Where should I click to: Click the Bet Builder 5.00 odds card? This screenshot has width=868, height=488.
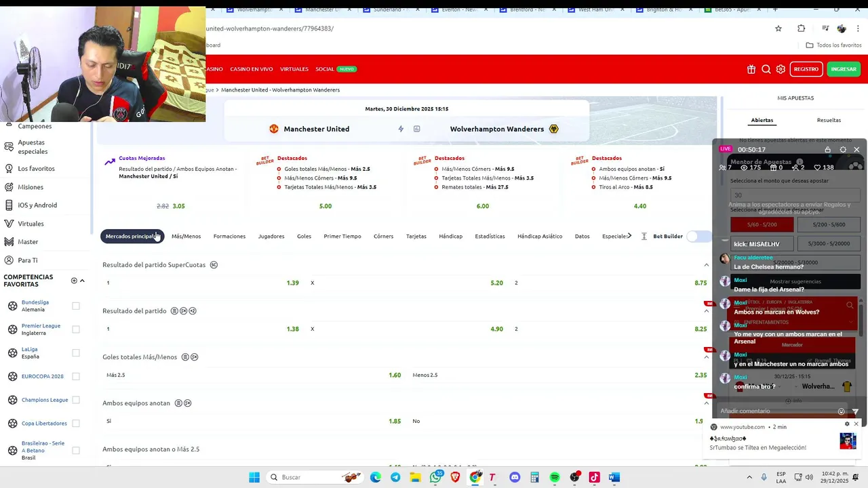pos(325,206)
